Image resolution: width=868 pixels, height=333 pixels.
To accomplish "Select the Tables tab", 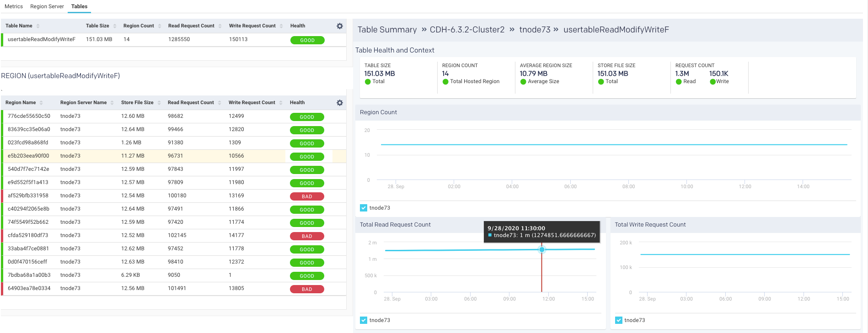I will 79,6.
